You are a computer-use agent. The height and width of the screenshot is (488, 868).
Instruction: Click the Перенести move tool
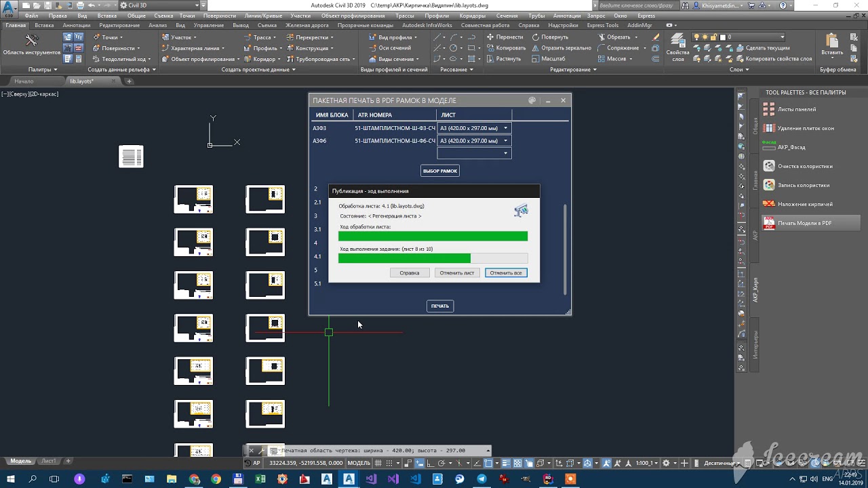point(505,37)
